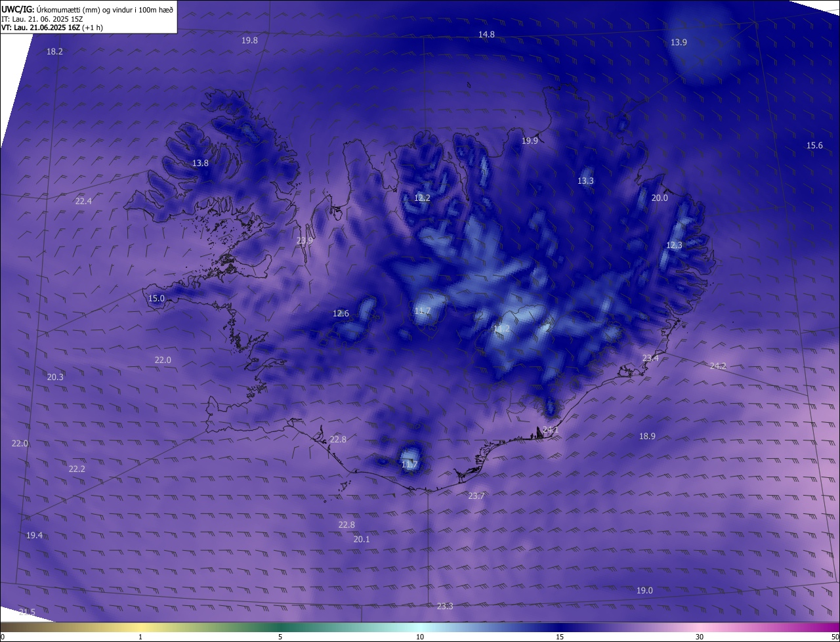Click the 20.0 value label
The width and height of the screenshot is (840, 642).
[x=660, y=198]
